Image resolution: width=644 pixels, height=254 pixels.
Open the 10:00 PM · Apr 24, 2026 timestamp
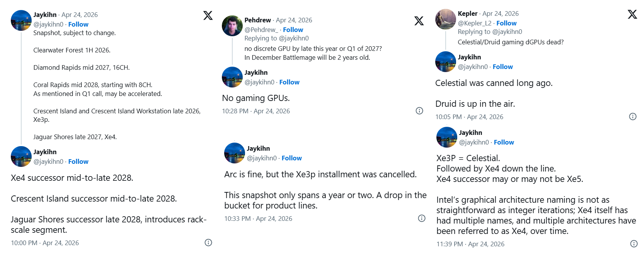[x=45, y=243]
